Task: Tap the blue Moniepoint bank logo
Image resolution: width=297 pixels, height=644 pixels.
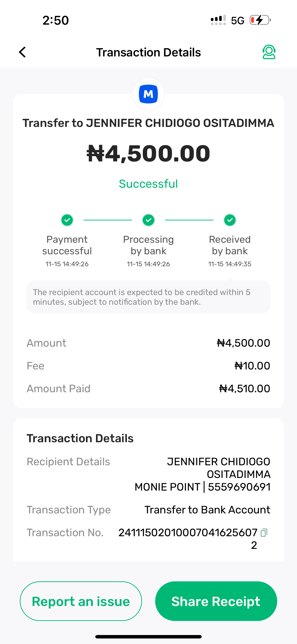Action: click(x=148, y=94)
